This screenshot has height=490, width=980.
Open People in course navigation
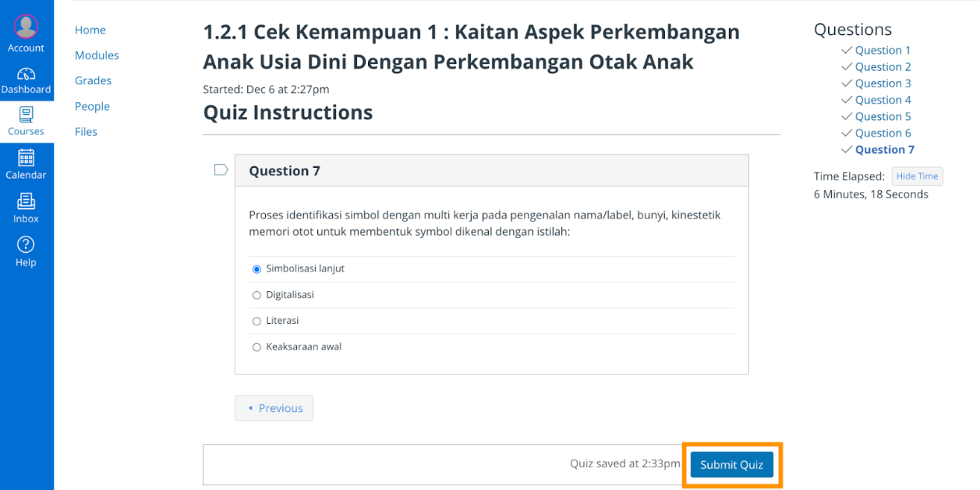[x=92, y=106]
